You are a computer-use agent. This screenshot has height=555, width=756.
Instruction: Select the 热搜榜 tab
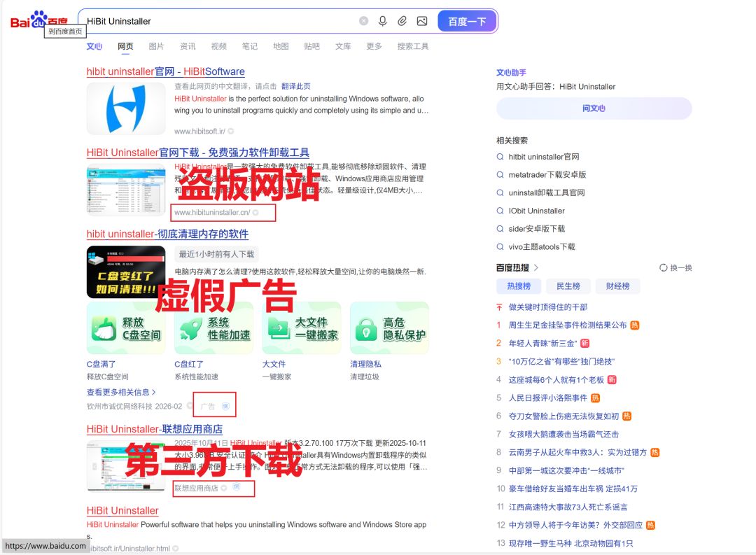pos(519,286)
